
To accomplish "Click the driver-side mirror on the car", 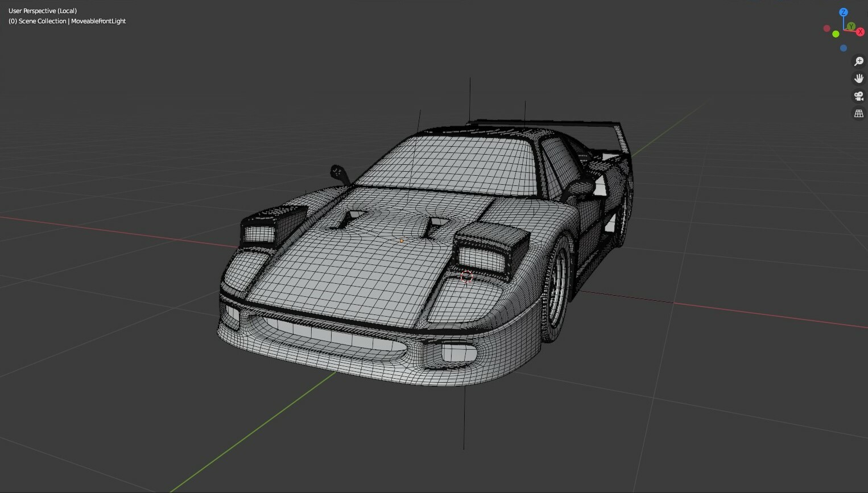I will pyautogui.click(x=338, y=171).
